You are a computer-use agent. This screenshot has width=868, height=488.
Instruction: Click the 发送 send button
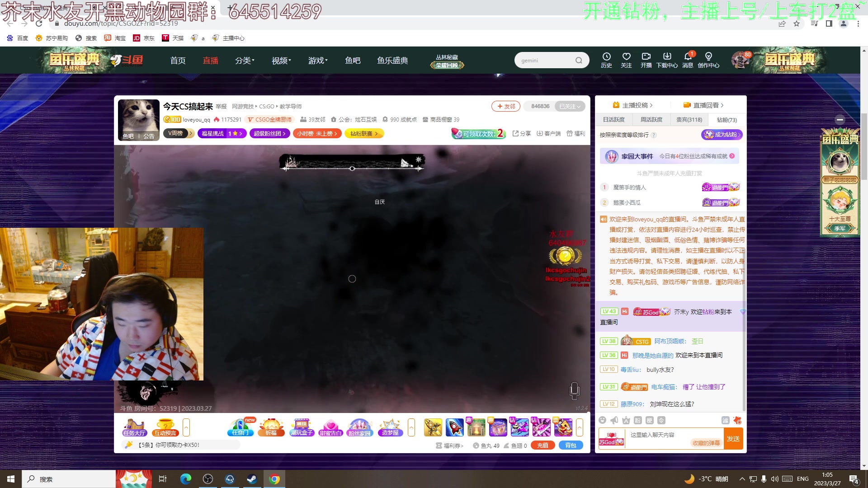pyautogui.click(x=733, y=439)
